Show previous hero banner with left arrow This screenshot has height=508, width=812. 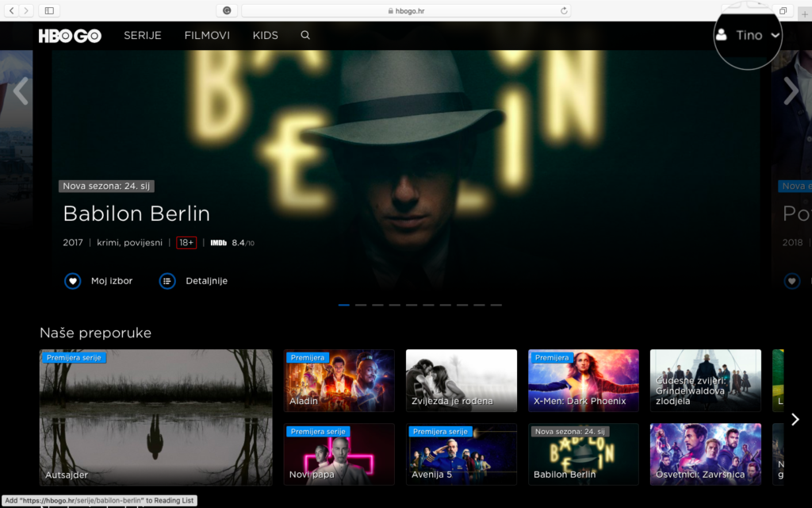point(21,91)
